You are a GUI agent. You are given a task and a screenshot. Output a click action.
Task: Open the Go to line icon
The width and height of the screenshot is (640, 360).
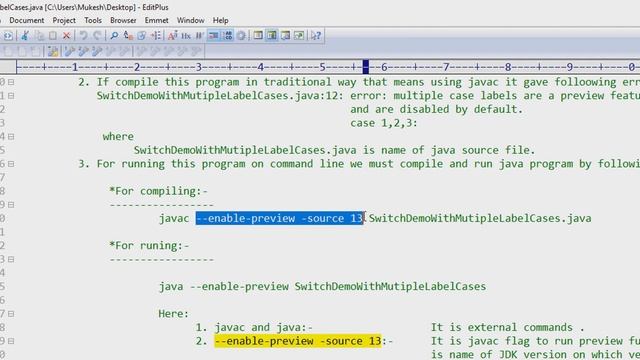tap(156, 36)
